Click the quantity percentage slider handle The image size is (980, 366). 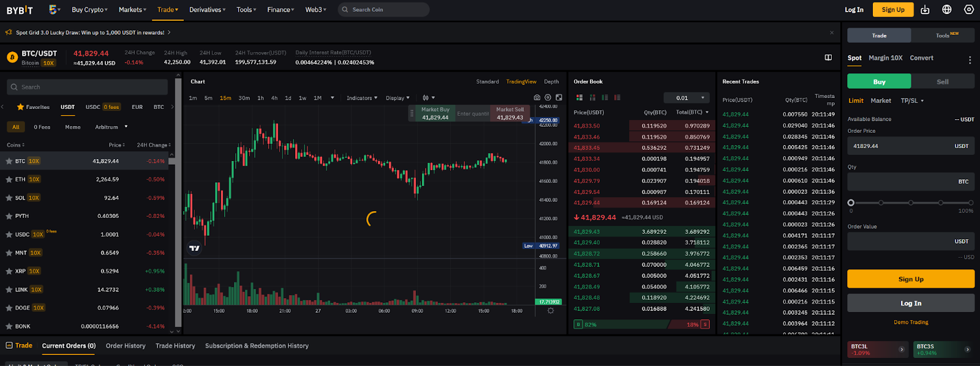851,203
